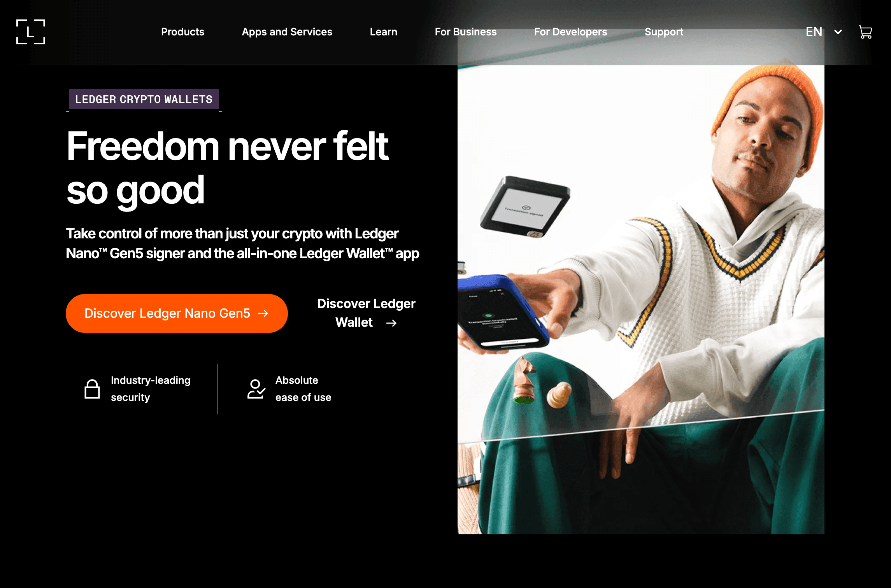Open the Products menu

(x=182, y=32)
